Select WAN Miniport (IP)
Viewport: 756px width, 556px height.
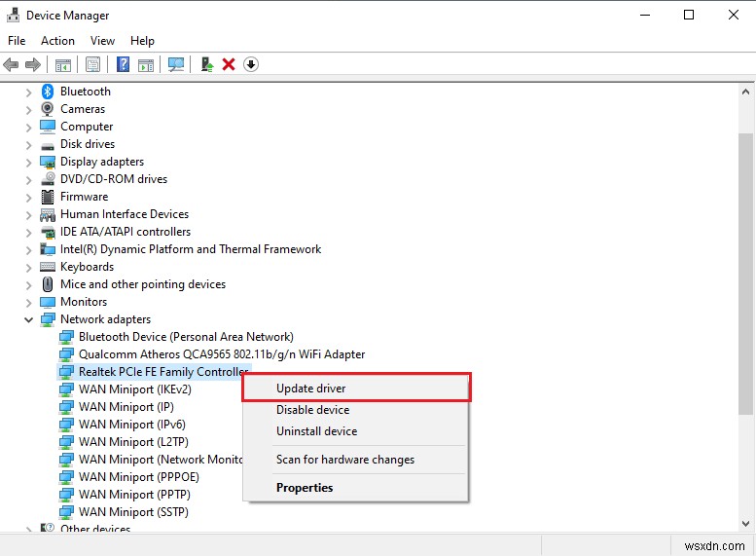126,407
